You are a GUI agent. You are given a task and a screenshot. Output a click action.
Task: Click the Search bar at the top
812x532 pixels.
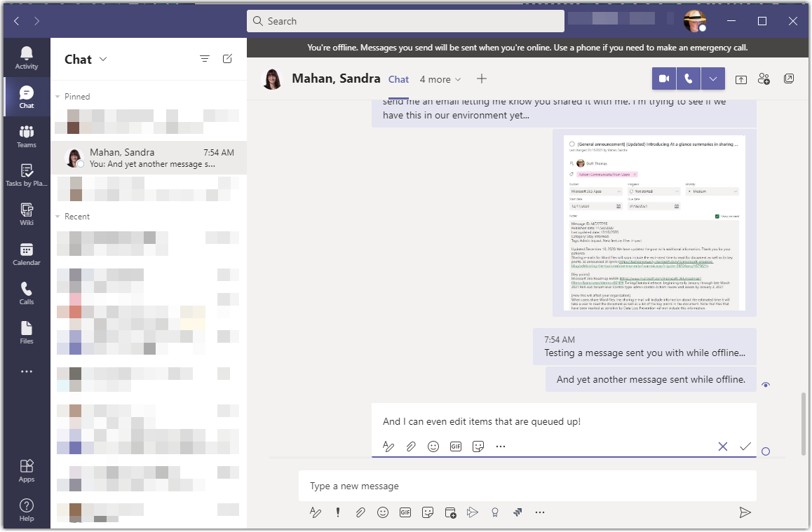tap(406, 21)
